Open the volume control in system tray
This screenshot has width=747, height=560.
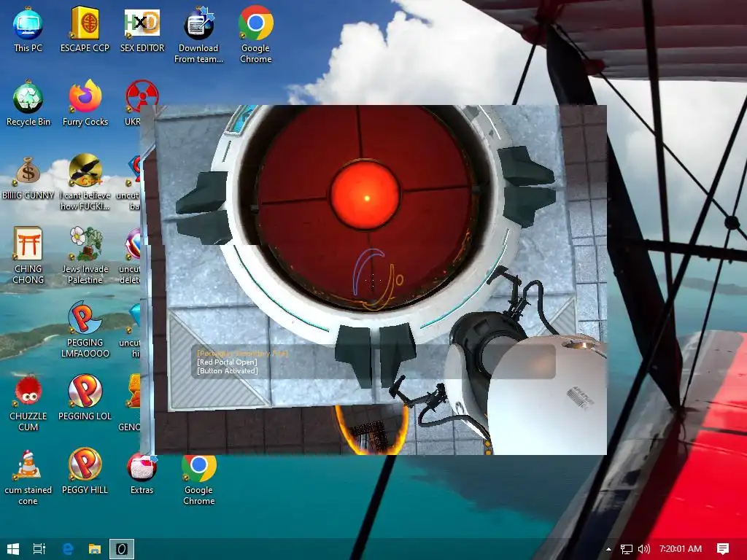click(643, 549)
